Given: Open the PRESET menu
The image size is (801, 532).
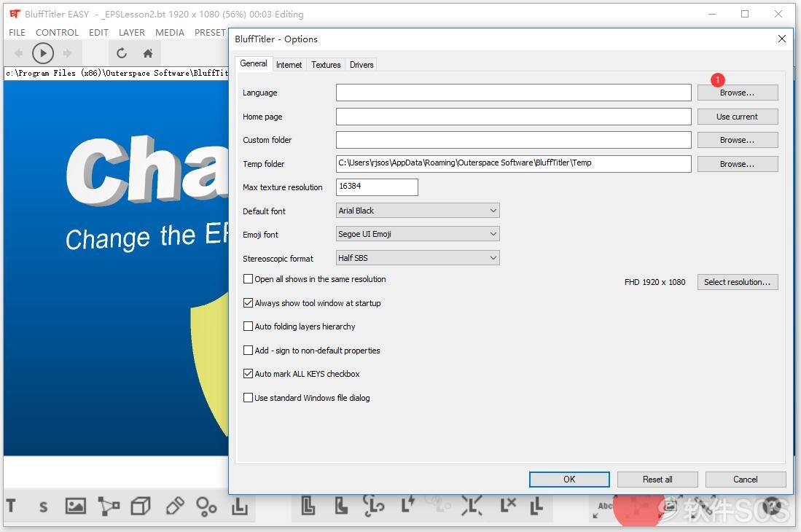Looking at the screenshot, I should 209,32.
